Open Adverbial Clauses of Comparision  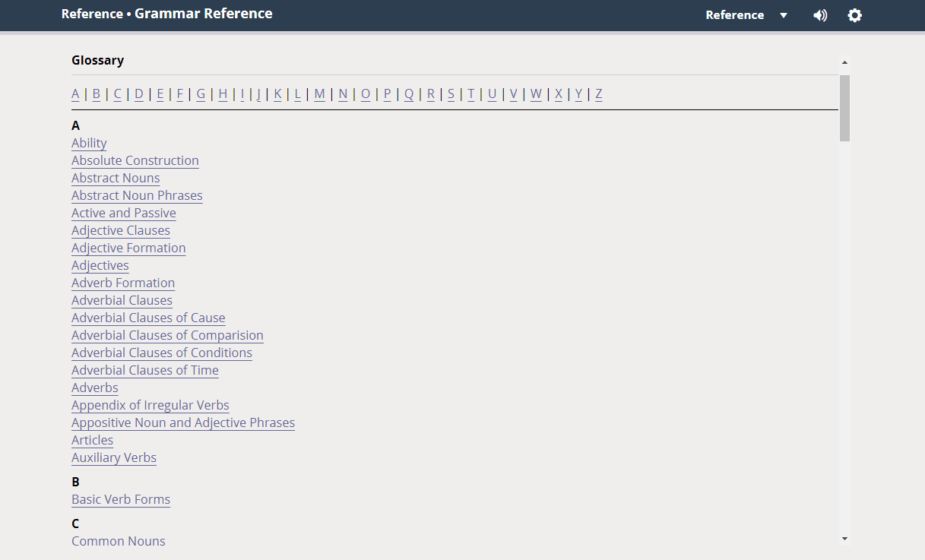point(167,335)
